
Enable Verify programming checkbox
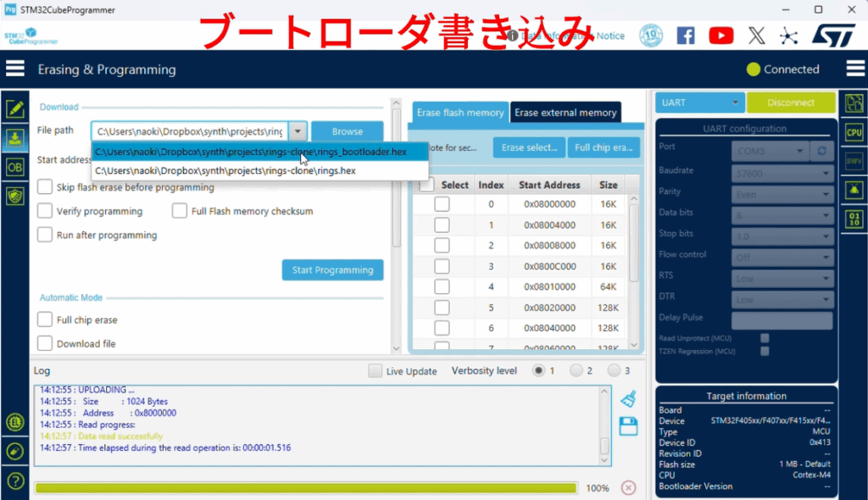coord(45,210)
